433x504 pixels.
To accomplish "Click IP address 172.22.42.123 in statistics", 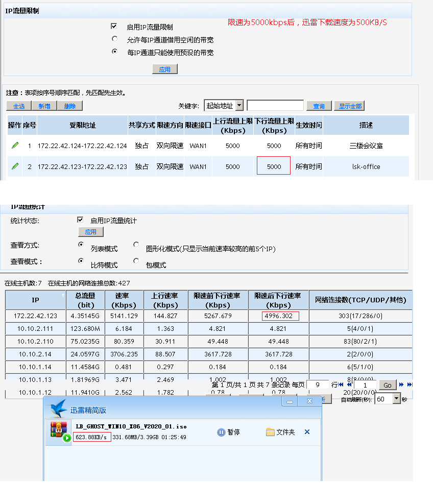I will click(x=35, y=316).
